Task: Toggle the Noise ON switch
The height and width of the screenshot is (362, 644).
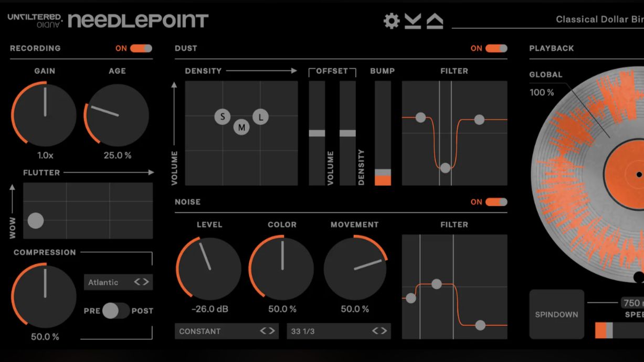Action: pyautogui.click(x=496, y=202)
